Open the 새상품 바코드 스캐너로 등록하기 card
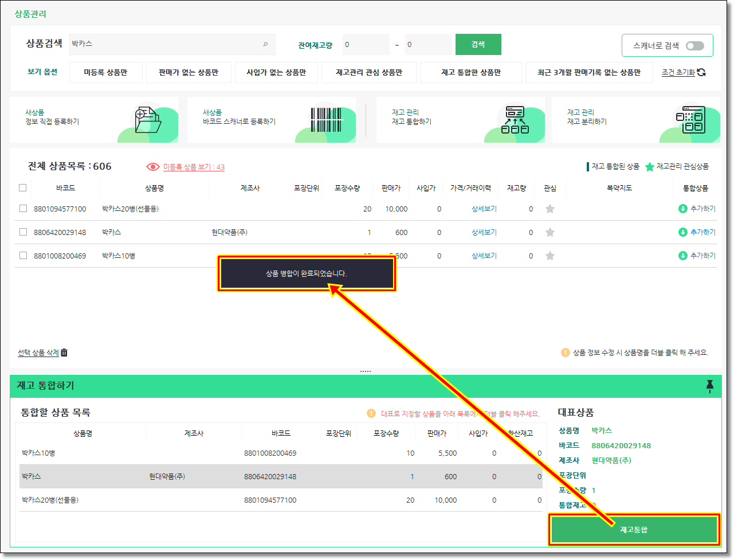 (271, 120)
